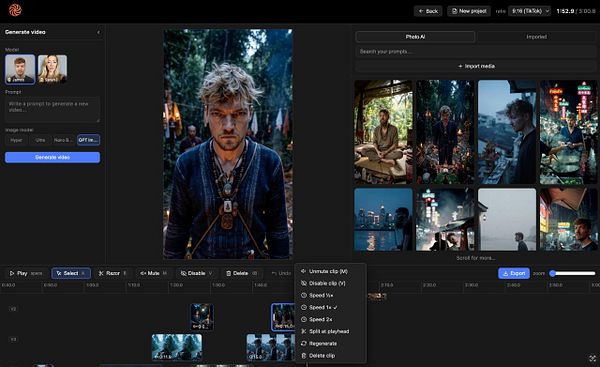
Task: Click the V3 track label
Action: coord(13,339)
